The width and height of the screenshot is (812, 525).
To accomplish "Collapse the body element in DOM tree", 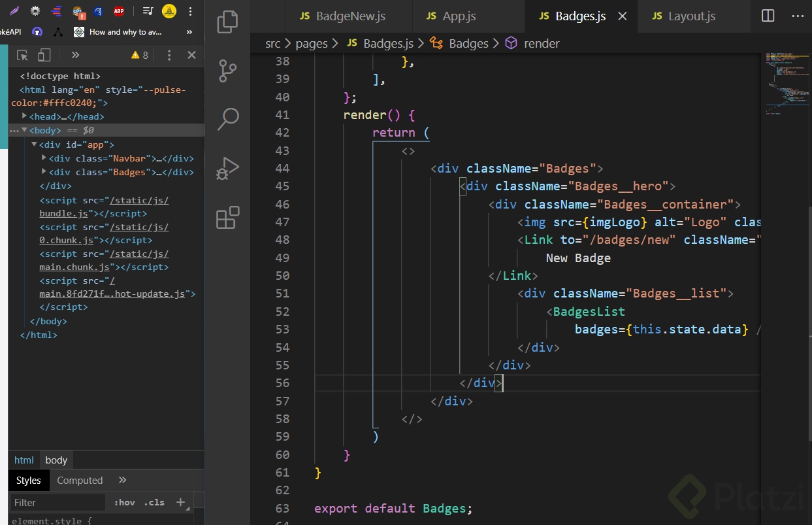I will coord(24,130).
